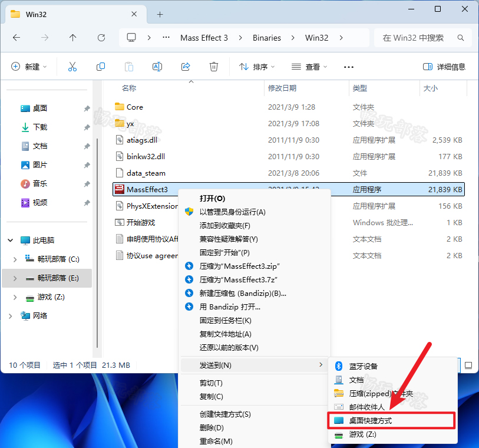The height and width of the screenshot is (448, 479).
Task: Expand the 畅玩部落 (C:) drive
Action: coord(15,259)
